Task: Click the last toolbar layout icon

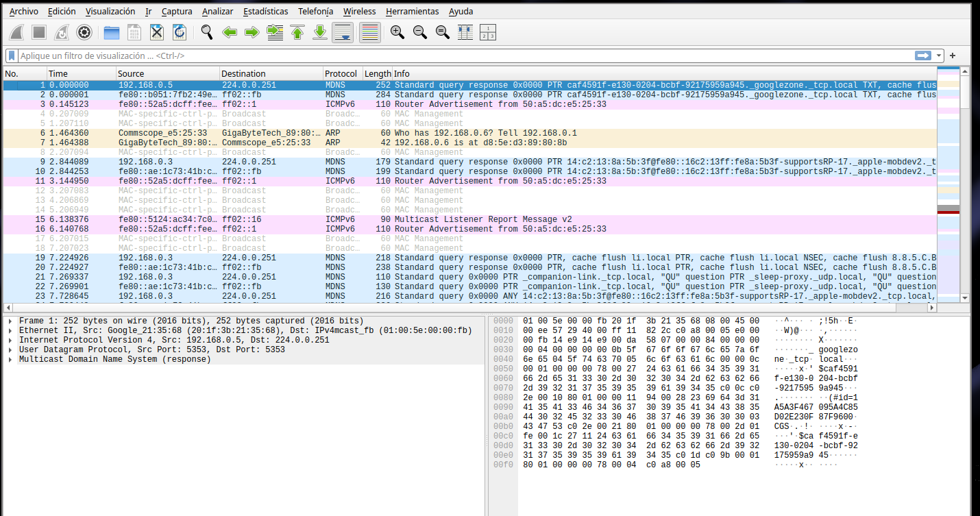Action: coord(488,32)
